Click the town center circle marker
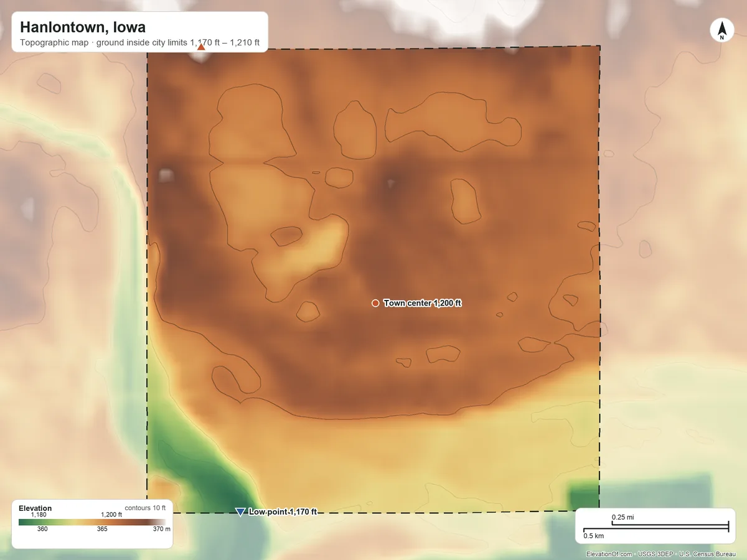Screen dimensions: 747x560 (375, 303)
